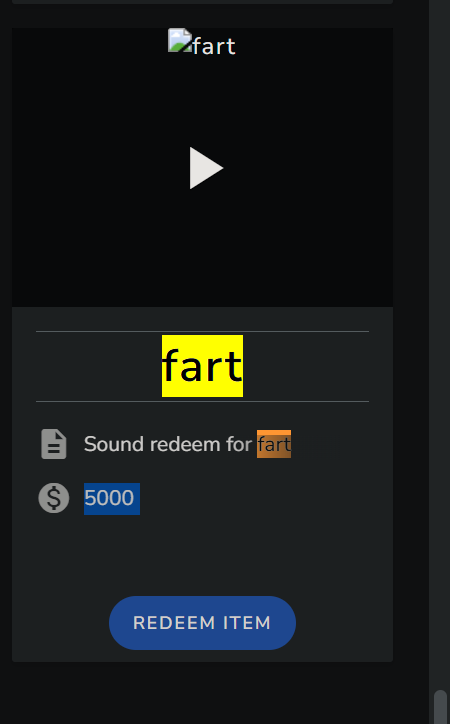Image resolution: width=450 pixels, height=724 pixels.
Task: Click the fart alt text atop preview
Action: (x=214, y=46)
